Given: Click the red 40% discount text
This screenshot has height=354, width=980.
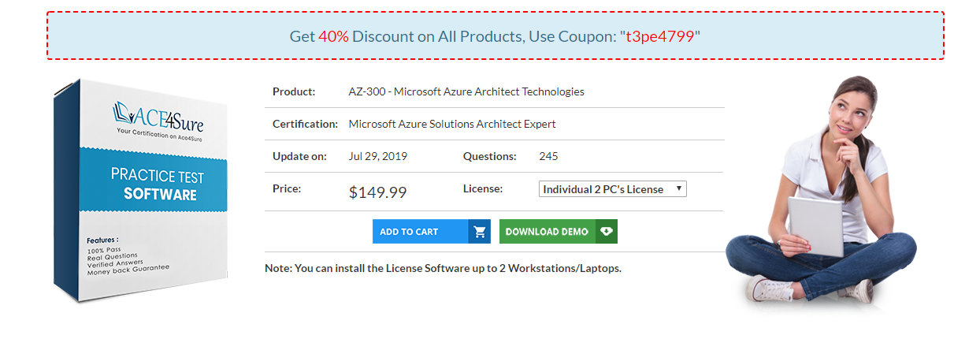Looking at the screenshot, I should pos(333,36).
